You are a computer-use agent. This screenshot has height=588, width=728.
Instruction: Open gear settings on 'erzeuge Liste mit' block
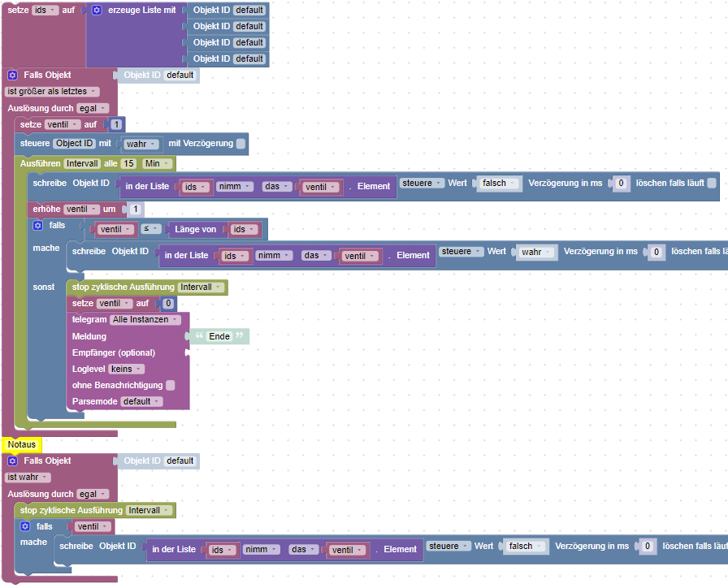pyautogui.click(x=97, y=11)
